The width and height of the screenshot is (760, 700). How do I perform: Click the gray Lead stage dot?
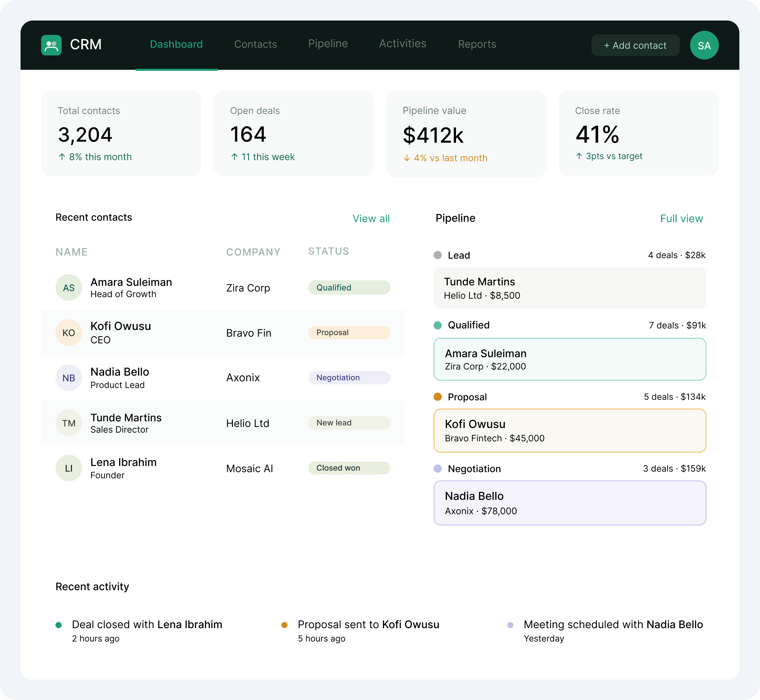[438, 255]
